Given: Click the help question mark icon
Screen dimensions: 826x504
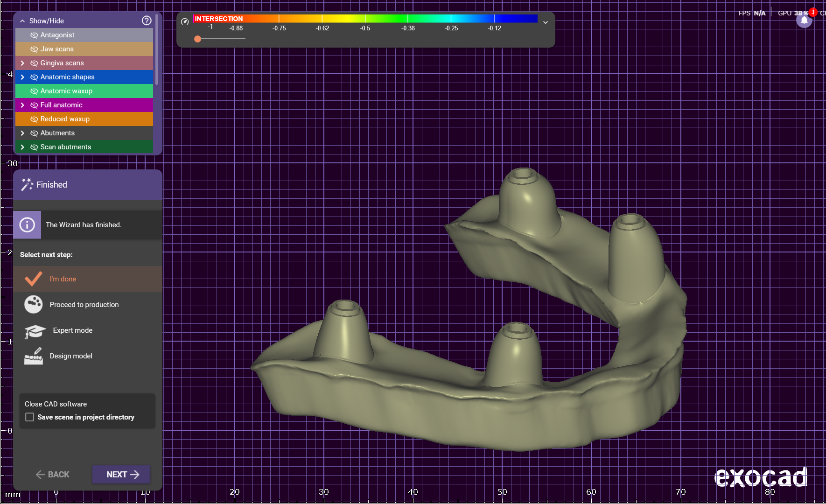Looking at the screenshot, I should [x=147, y=21].
